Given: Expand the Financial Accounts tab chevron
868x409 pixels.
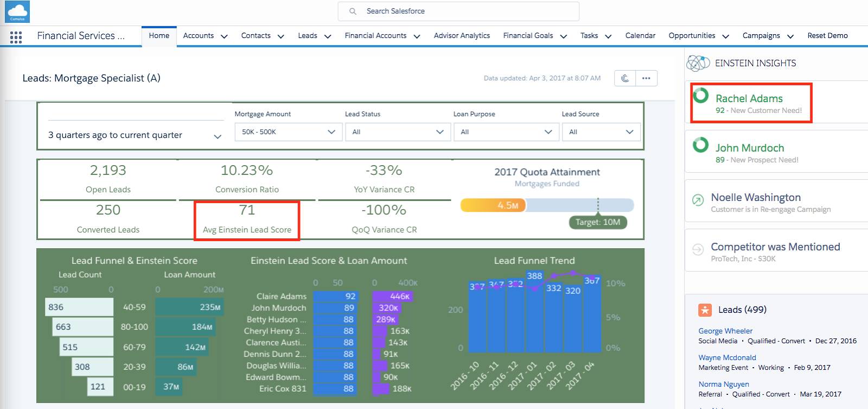Looking at the screenshot, I should click(x=417, y=36).
